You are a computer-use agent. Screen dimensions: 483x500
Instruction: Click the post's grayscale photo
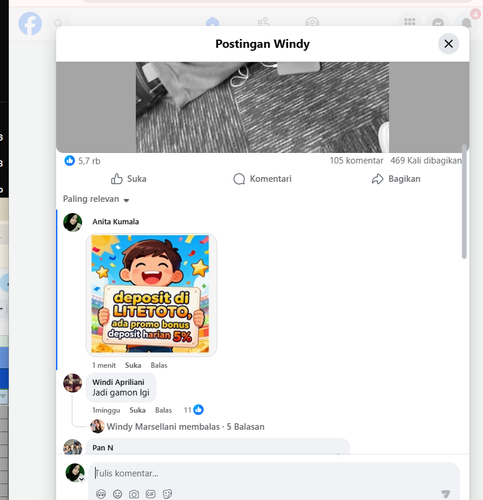point(262,107)
